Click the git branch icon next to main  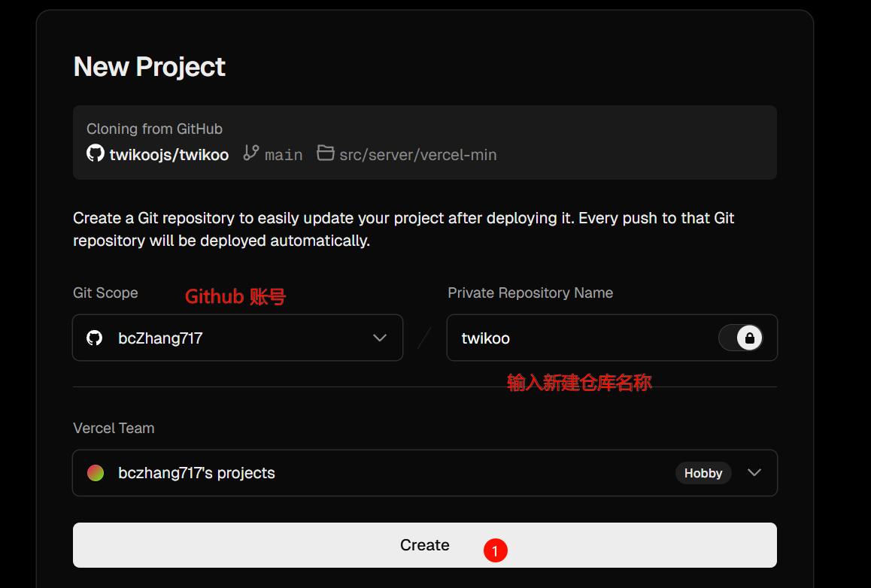(x=251, y=153)
